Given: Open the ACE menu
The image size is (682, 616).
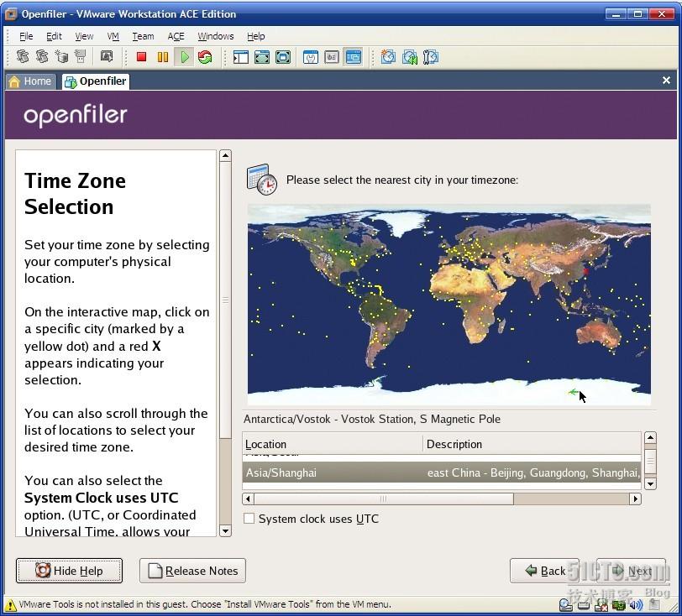Looking at the screenshot, I should [x=176, y=36].
